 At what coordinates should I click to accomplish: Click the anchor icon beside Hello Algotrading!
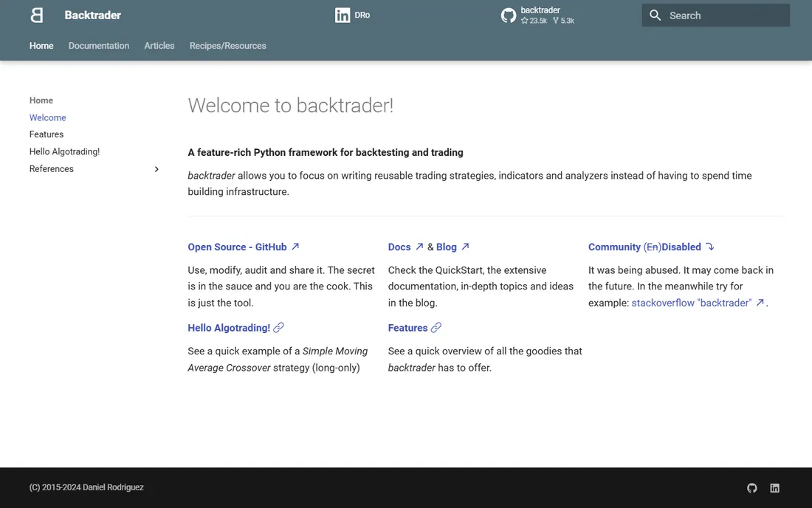pyautogui.click(x=278, y=327)
